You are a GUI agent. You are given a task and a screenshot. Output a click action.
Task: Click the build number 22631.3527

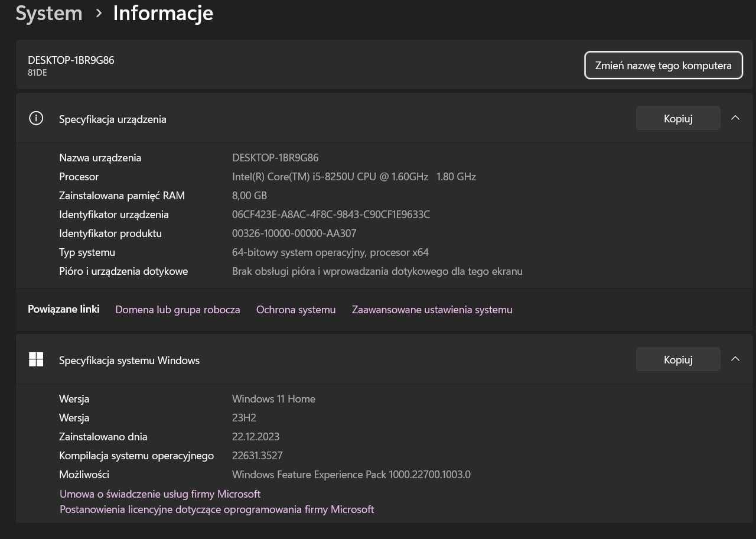pos(258,456)
